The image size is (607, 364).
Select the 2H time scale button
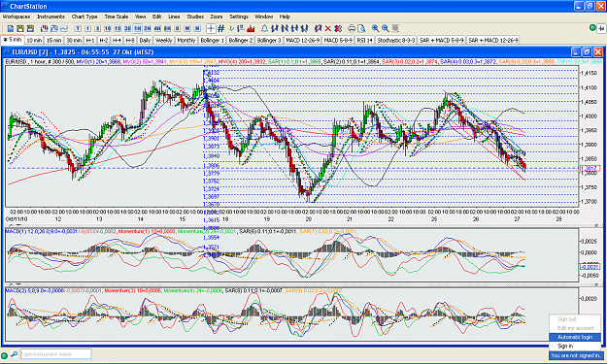[148, 28]
